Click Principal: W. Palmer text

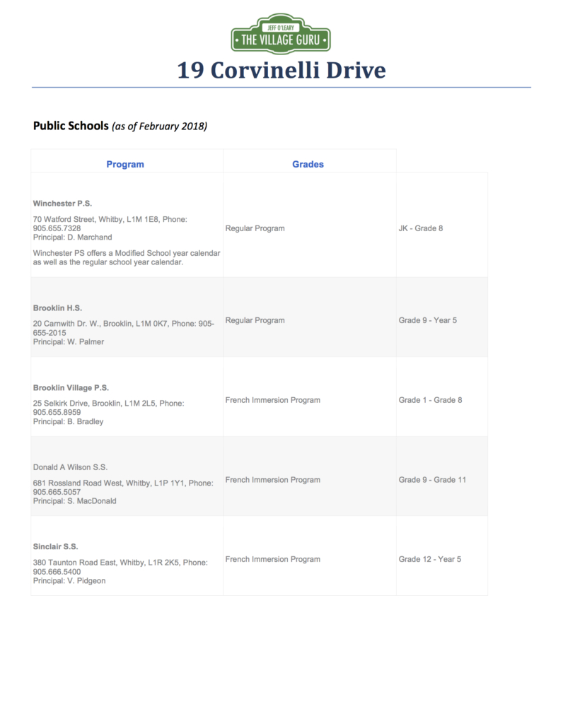69,341
